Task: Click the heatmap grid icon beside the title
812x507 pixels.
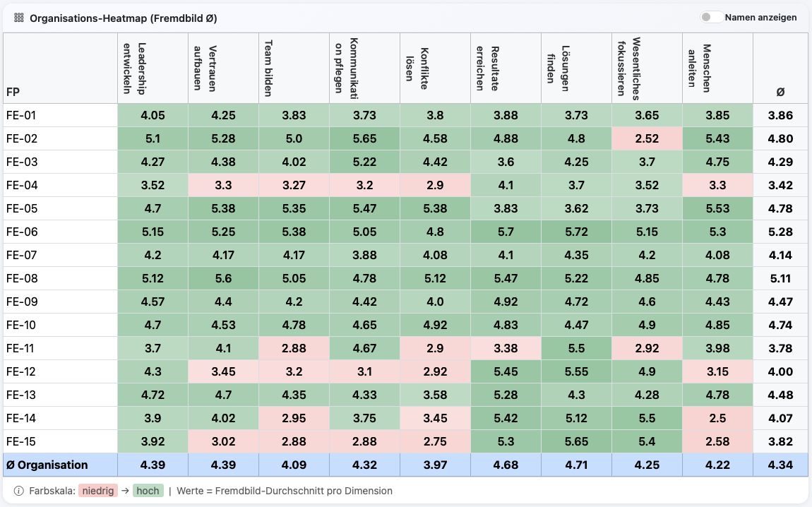Action: [19, 18]
